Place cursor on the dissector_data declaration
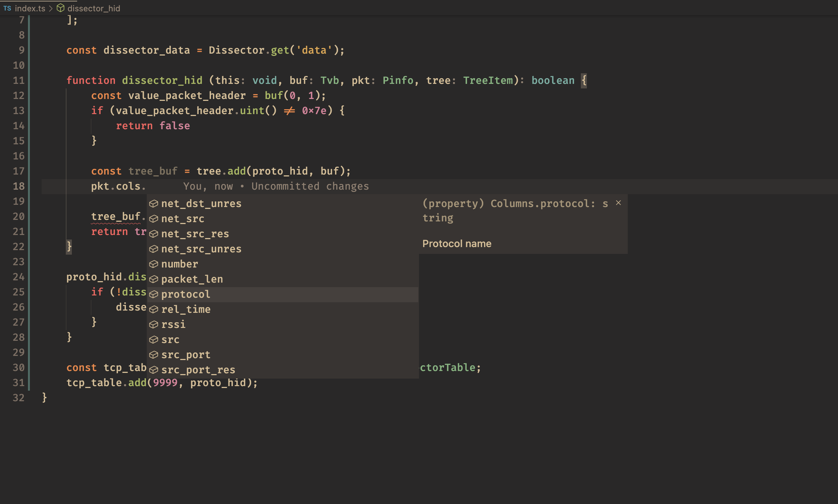The width and height of the screenshot is (838, 504). tap(146, 50)
